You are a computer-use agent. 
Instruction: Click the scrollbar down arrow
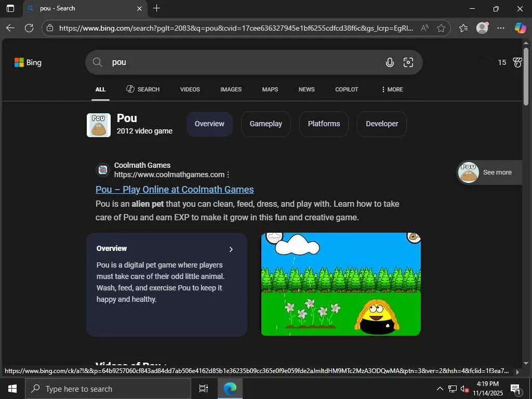pyautogui.click(x=526, y=363)
